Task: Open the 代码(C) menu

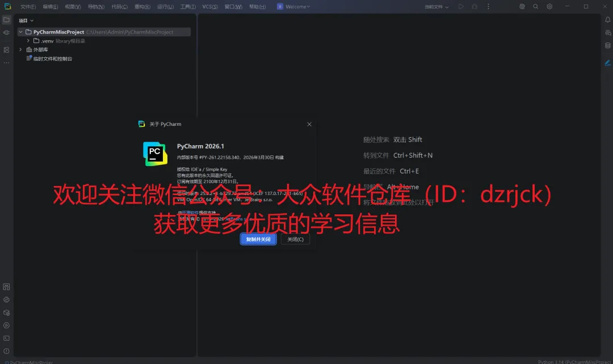Action: click(119, 7)
